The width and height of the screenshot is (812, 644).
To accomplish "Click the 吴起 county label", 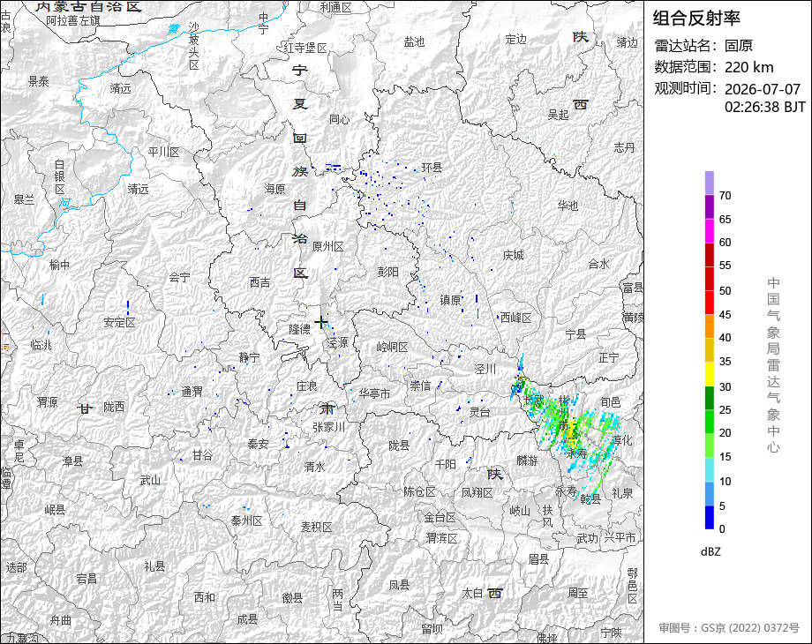I will click(x=558, y=115).
